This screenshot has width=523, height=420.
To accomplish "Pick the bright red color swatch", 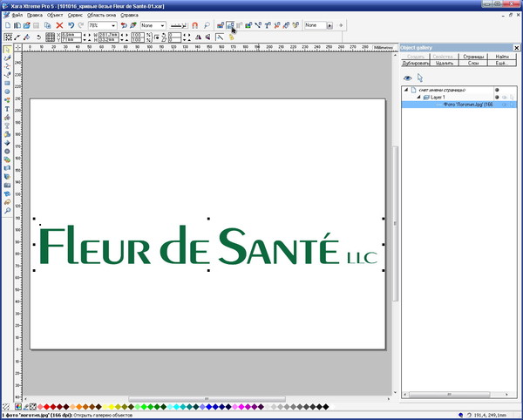I will click(x=47, y=407).
